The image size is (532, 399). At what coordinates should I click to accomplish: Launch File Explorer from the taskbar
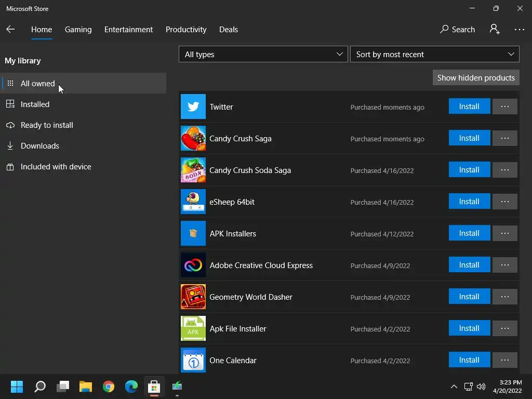[x=86, y=386]
